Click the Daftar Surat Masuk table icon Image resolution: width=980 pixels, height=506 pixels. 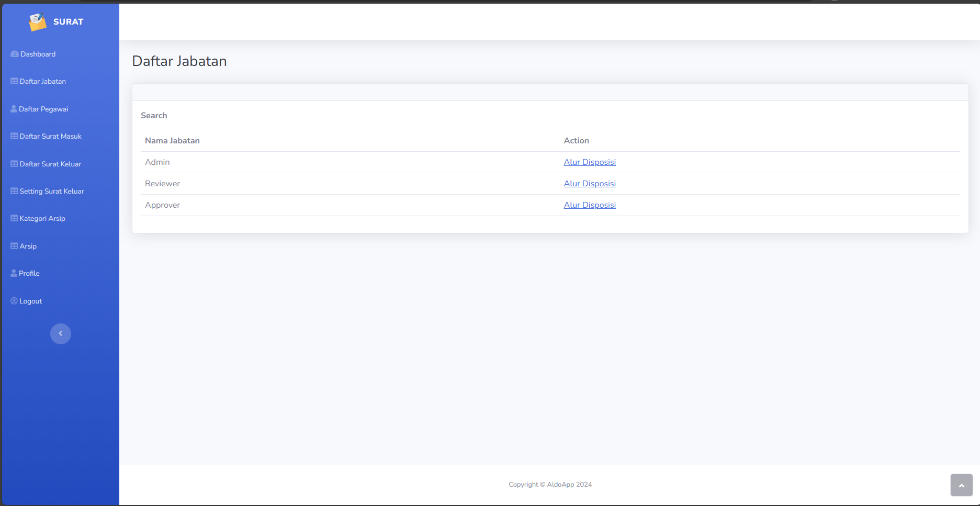(x=14, y=136)
